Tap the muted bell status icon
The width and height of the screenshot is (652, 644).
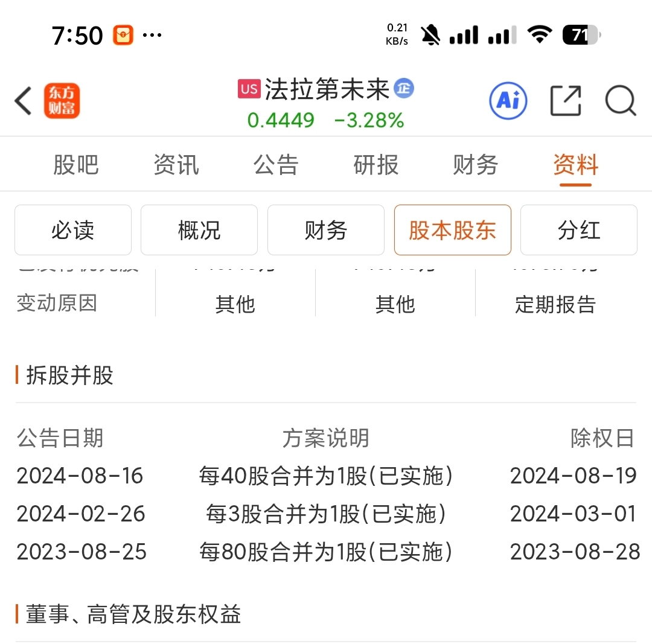[x=430, y=35]
